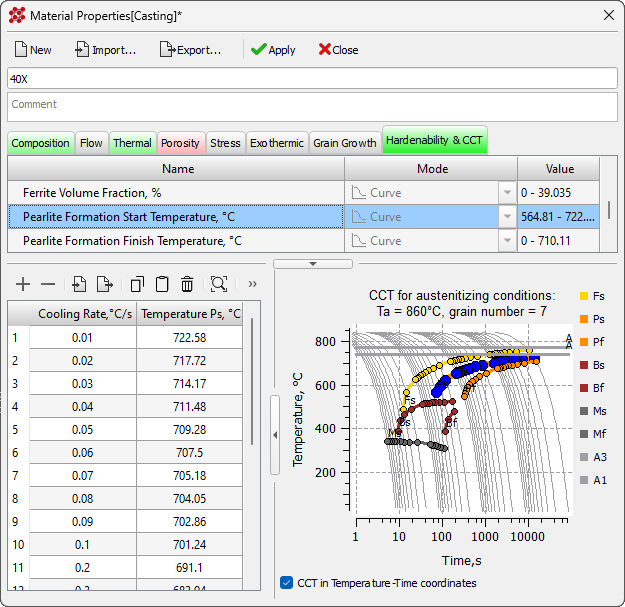Open Mode dropdown for Pearlite Formation Start Temperature
This screenshot has width=625, height=607.
pyautogui.click(x=506, y=216)
